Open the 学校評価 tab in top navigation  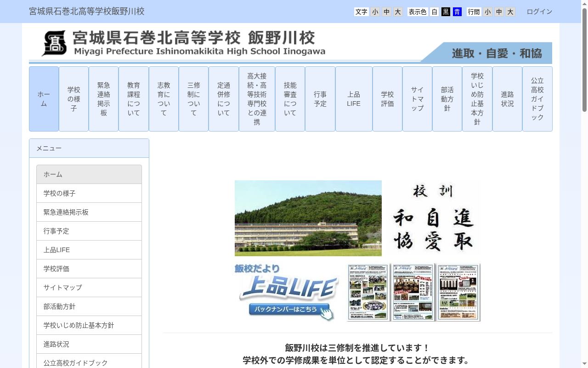pyautogui.click(x=388, y=99)
